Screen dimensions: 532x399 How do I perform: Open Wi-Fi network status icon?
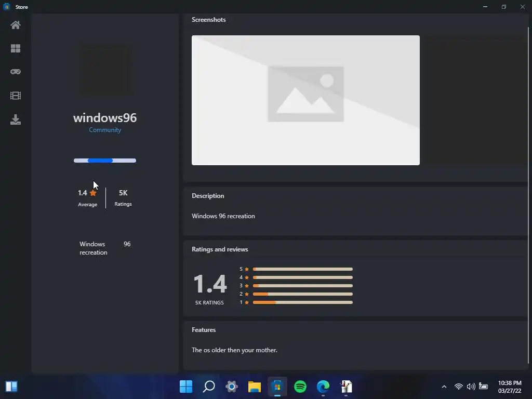[x=458, y=387]
